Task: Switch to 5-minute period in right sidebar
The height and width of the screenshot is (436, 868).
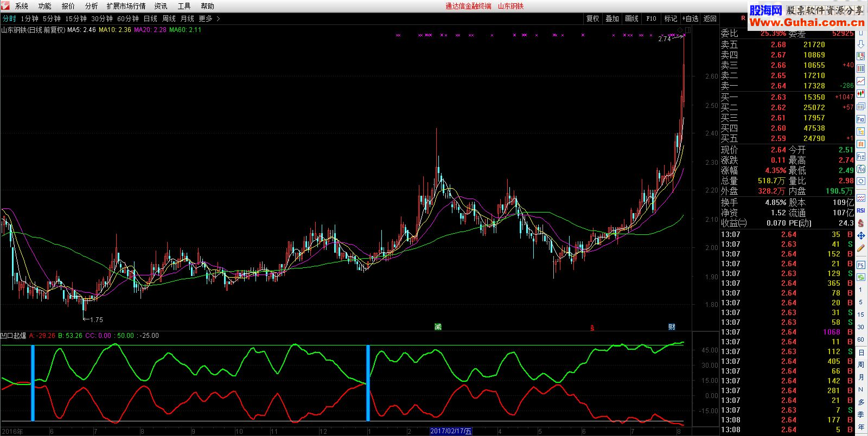Action: [861, 302]
